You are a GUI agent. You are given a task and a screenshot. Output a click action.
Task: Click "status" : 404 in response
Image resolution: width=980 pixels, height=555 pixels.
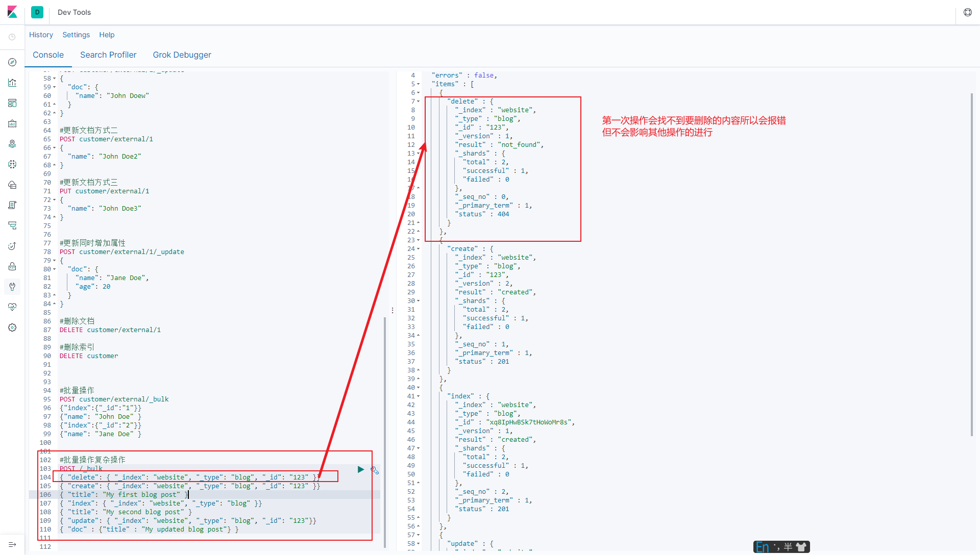[x=482, y=214]
